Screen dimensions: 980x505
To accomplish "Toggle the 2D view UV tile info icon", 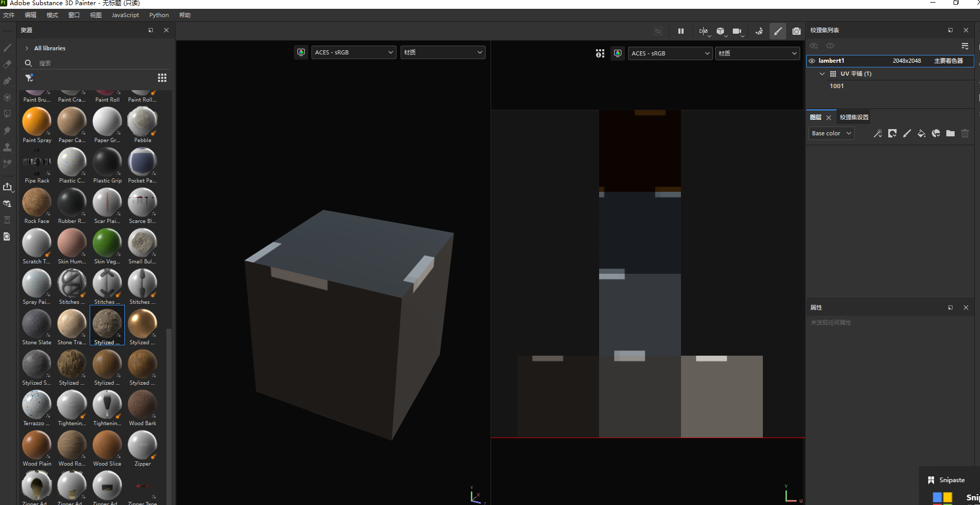I will 600,53.
